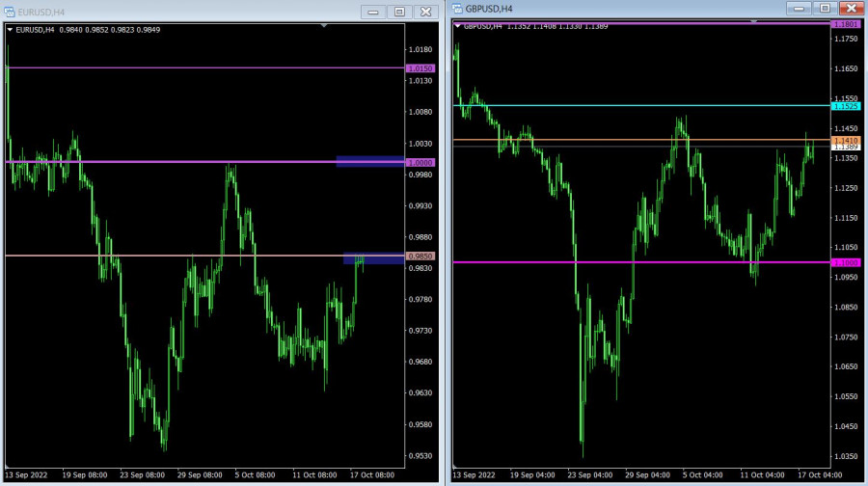The width and height of the screenshot is (868, 486).
Task: Open the GBPUSD,H4 chart symbol dropdown arrow
Action: [x=458, y=26]
